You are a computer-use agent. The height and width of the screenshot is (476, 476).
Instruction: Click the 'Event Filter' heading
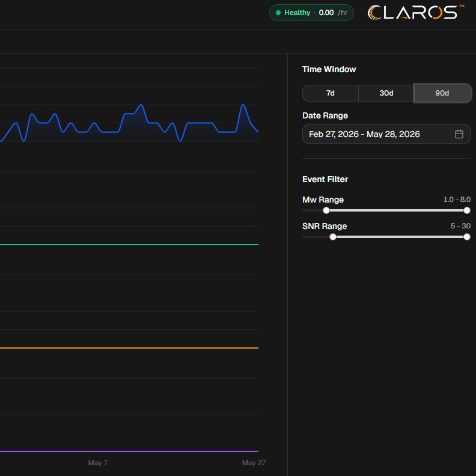pos(325,179)
